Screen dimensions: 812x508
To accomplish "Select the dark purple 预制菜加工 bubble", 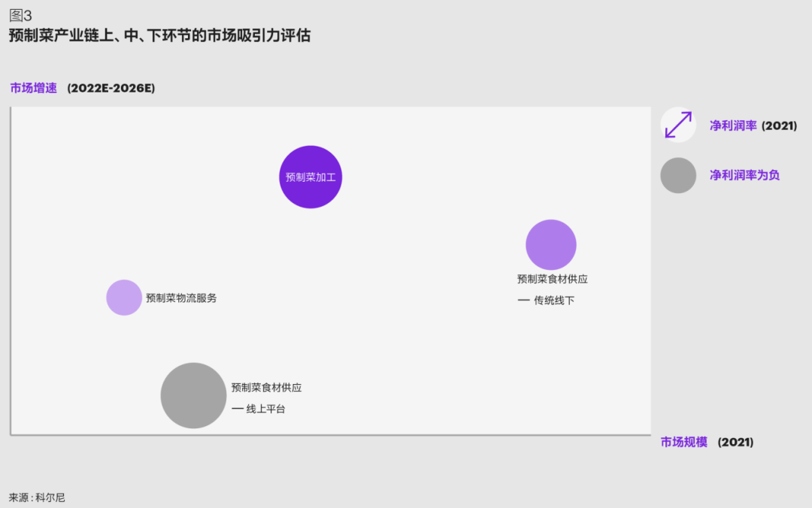I will point(311,177).
